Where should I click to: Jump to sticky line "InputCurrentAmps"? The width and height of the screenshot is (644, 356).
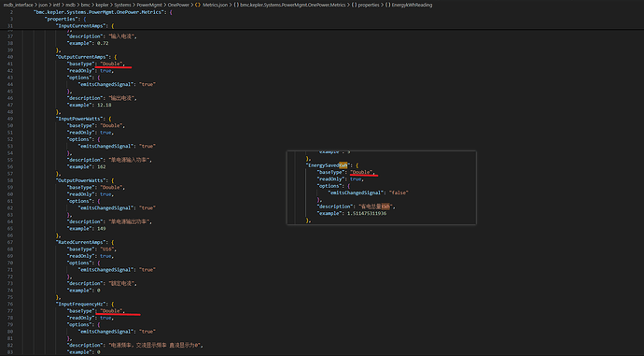coord(82,26)
